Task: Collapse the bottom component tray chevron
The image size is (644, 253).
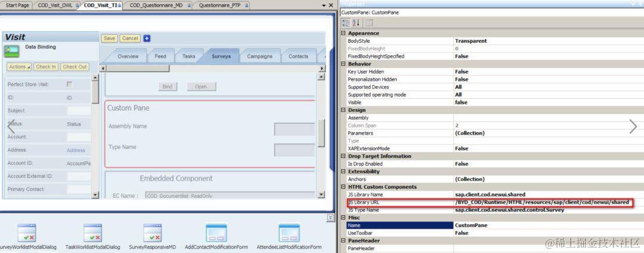Action: pyautogui.click(x=330, y=217)
